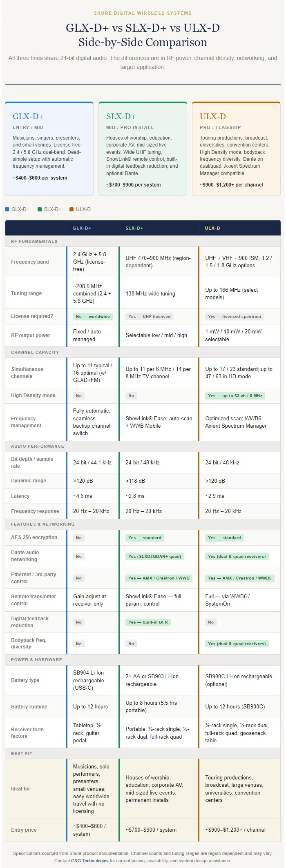Image resolution: width=286 pixels, height=868 pixels.
Task: Click the 'Battery type' row label
Action: tap(25, 680)
